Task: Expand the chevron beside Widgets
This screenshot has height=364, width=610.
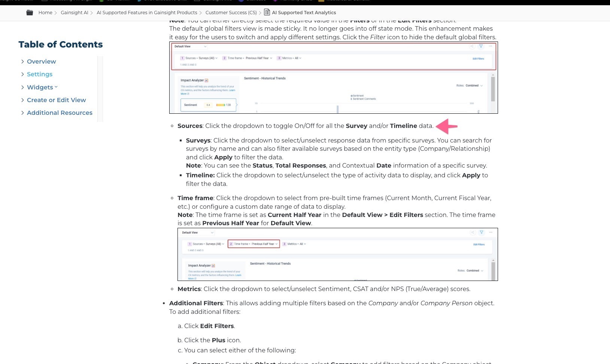Action: coord(22,87)
